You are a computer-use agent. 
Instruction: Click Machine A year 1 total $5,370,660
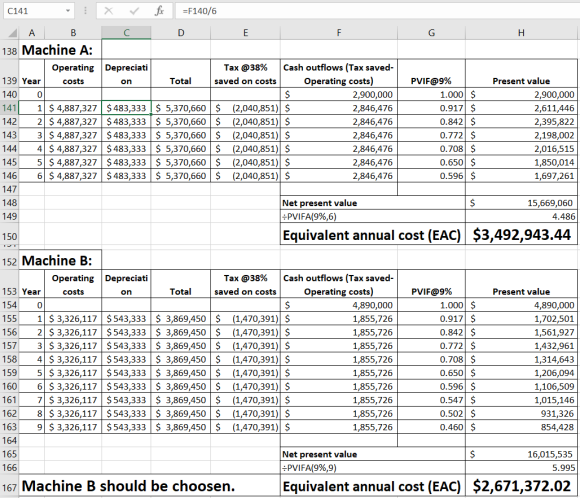[181, 108]
